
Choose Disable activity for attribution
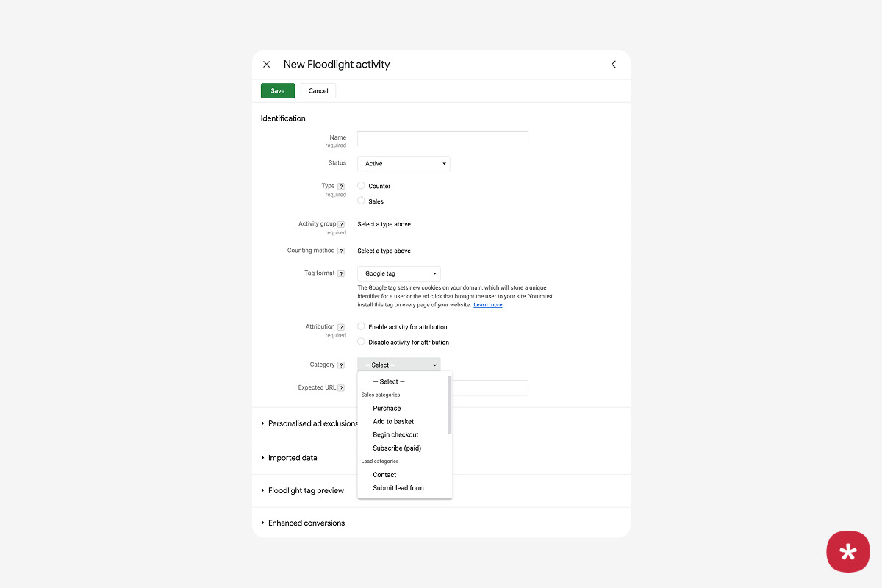[x=361, y=342]
